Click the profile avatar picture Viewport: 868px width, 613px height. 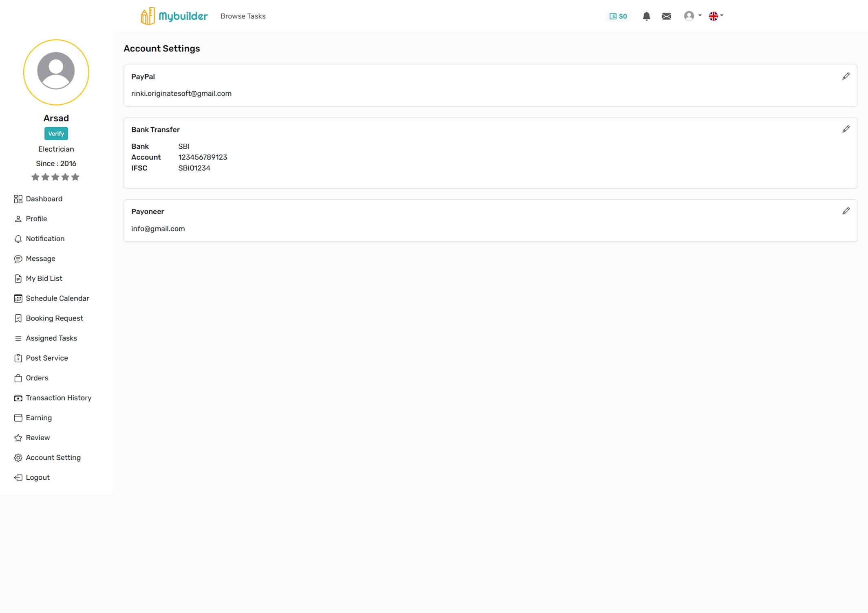pyautogui.click(x=56, y=72)
